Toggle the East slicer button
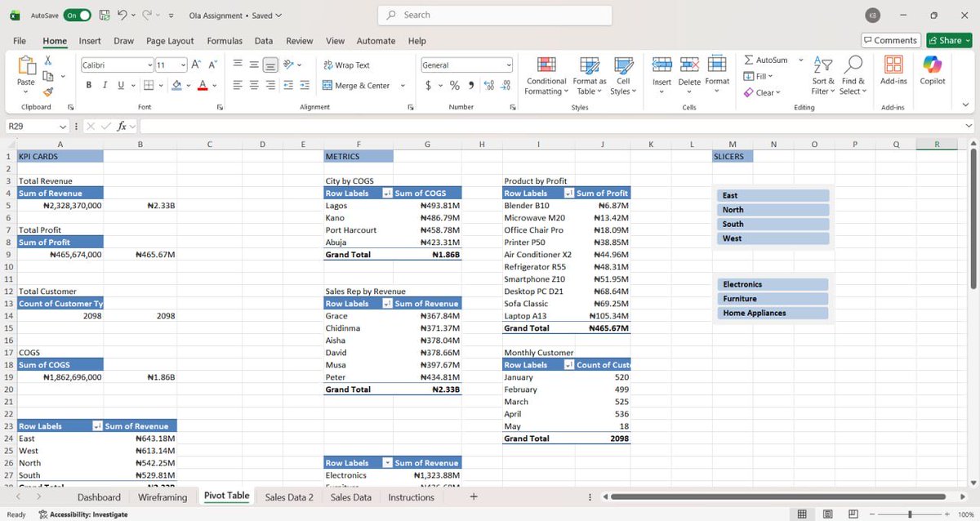The image size is (980, 521). 773,195
